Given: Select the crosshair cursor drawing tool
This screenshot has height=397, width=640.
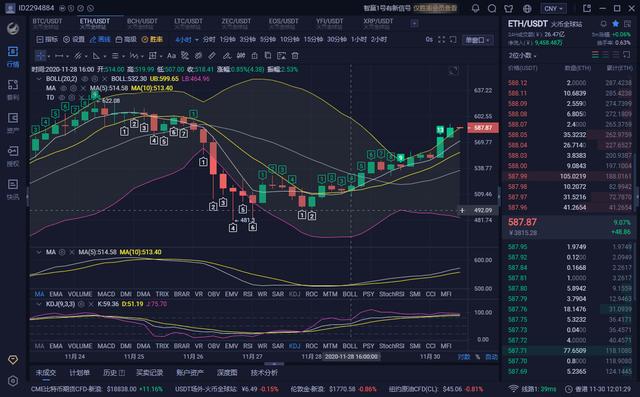Looking at the screenshot, I should click(40, 55).
